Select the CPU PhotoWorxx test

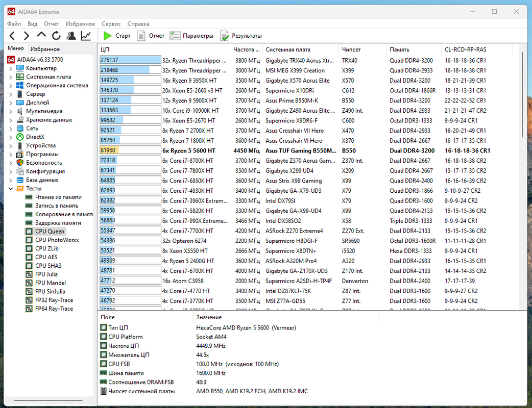(57, 240)
